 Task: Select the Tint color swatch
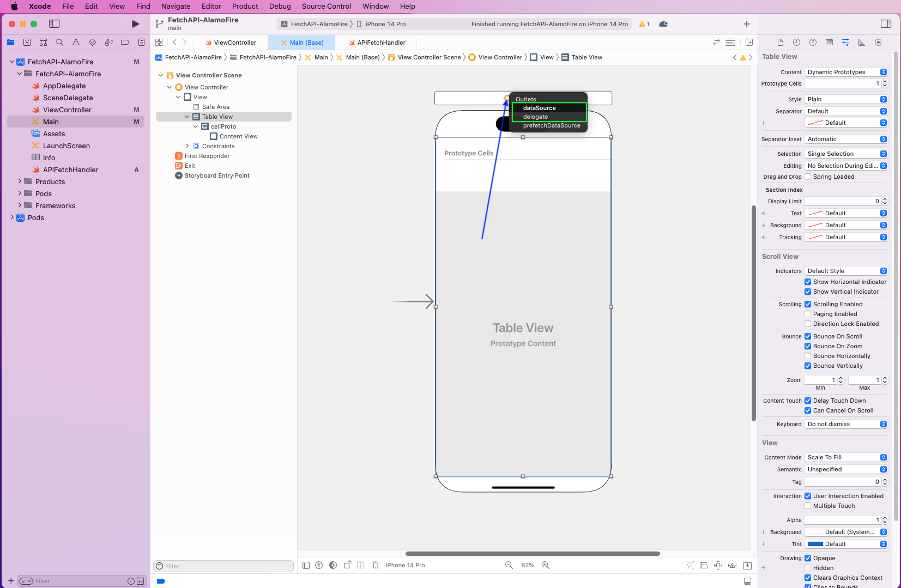[815, 544]
